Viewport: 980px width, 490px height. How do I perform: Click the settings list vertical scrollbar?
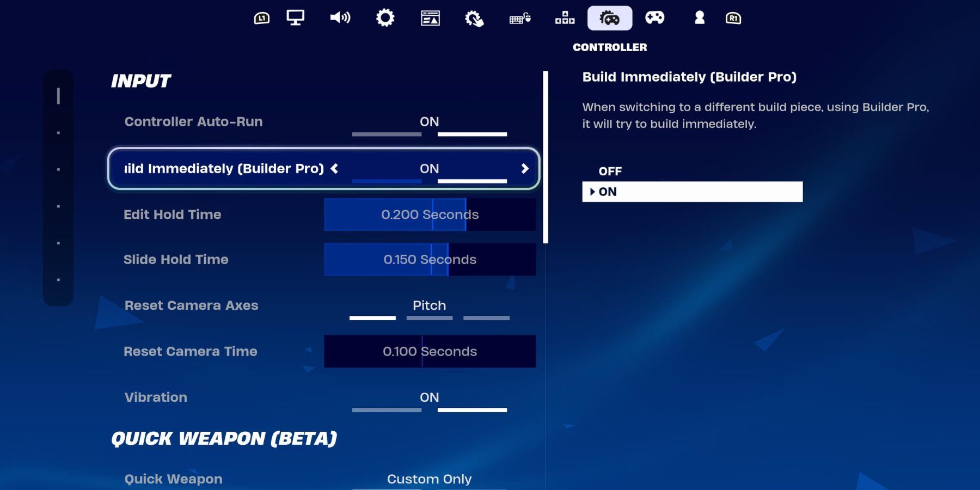tap(546, 157)
